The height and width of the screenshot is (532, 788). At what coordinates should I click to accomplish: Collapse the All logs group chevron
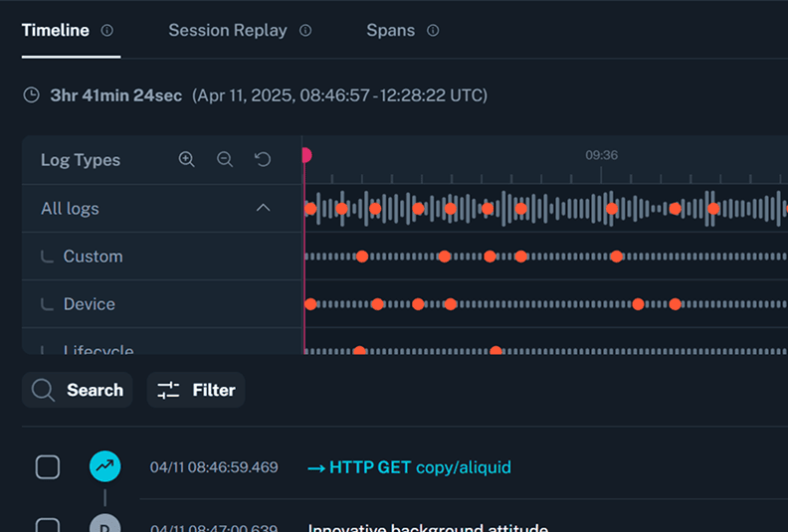(263, 209)
